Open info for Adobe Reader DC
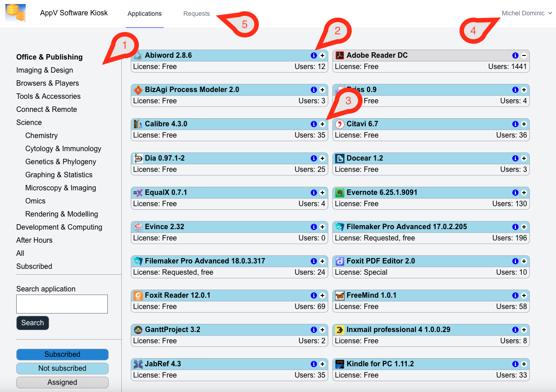Screen dimensions: 556x392 pyautogui.click(x=515, y=55)
